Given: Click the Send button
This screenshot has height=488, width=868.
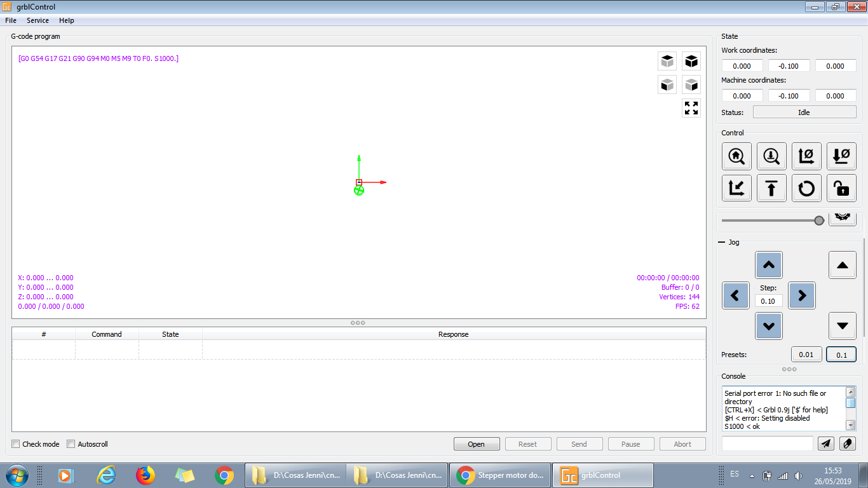Looking at the screenshot, I should pos(580,444).
